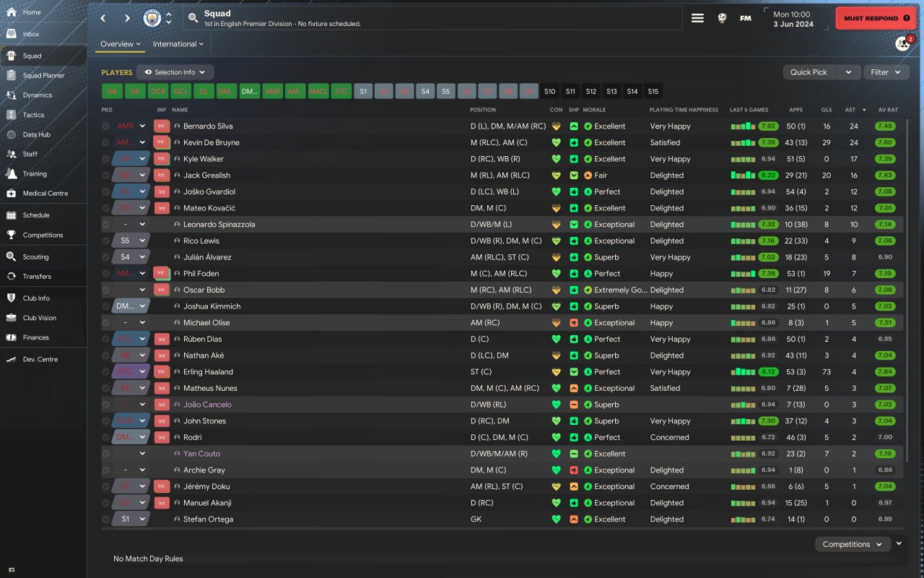Open the Overview tab menu
This screenshot has height=578, width=924.
pyautogui.click(x=121, y=44)
